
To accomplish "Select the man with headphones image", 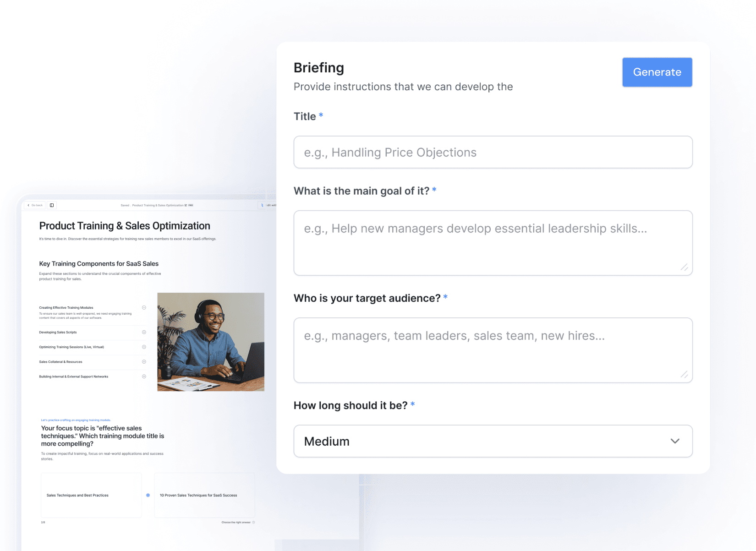I will click(211, 342).
